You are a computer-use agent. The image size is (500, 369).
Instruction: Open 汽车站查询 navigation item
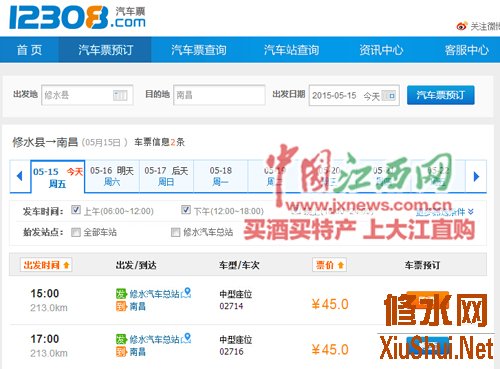291,50
